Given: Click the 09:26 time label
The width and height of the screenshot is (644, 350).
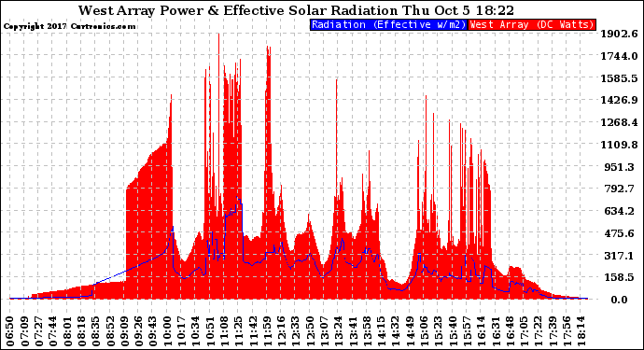Looking at the screenshot, I should coord(139,331).
